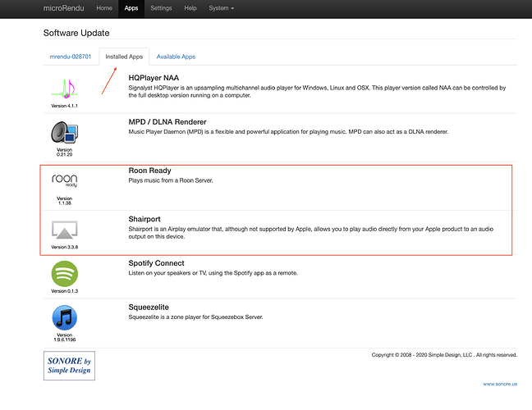Click the Roon Ready heading
The image size is (532, 410).
coord(149,171)
